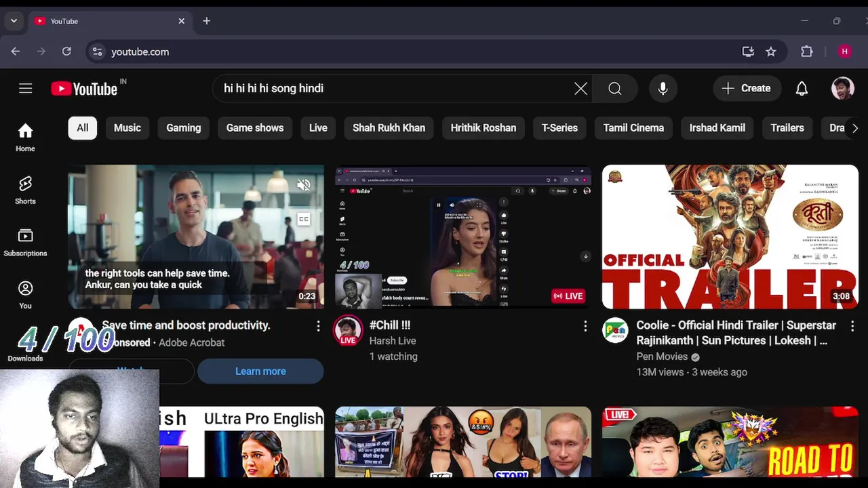This screenshot has width=868, height=488.
Task: Install app icon in the address bar
Action: 748,52
